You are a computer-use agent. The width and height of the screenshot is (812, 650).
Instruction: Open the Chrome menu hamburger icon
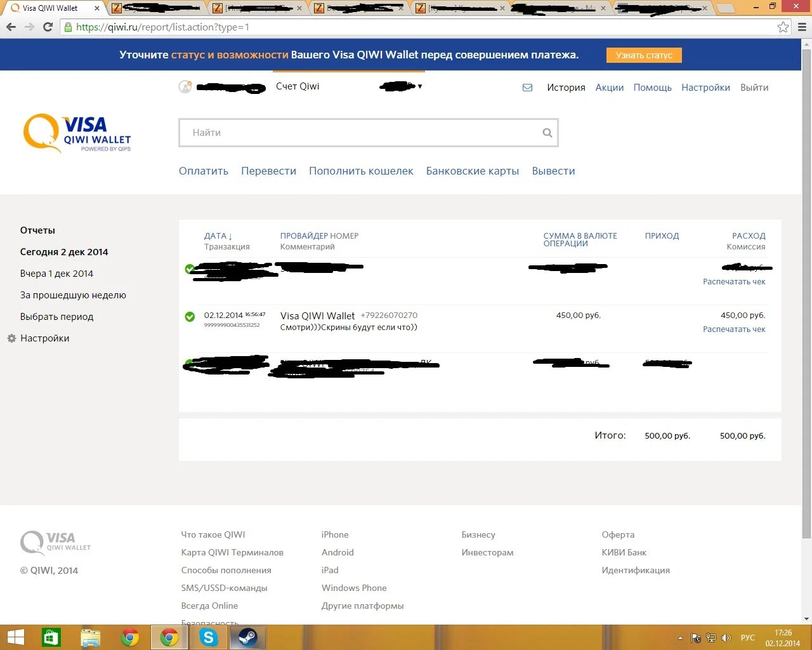tap(802, 27)
